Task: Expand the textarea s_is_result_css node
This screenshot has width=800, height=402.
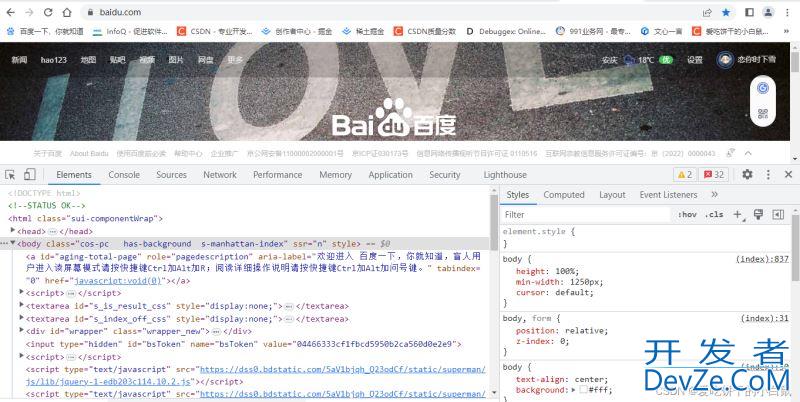Action: pyautogui.click(x=21, y=305)
